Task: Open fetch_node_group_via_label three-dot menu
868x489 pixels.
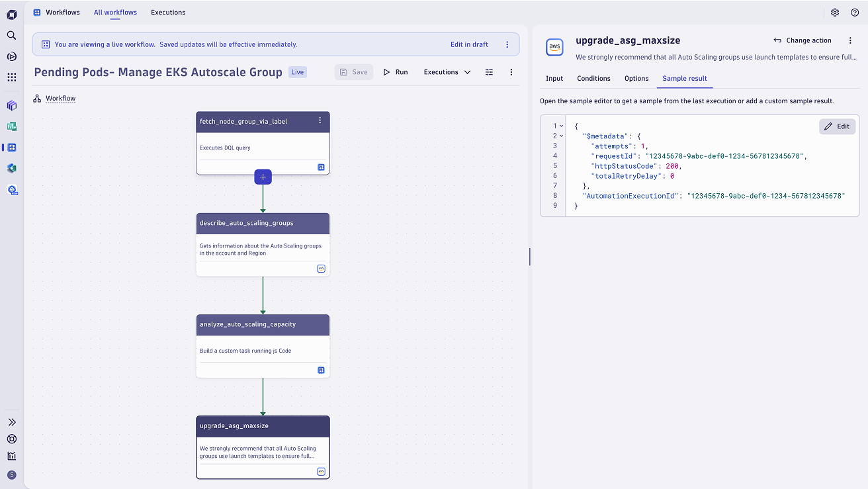Action: (x=320, y=120)
